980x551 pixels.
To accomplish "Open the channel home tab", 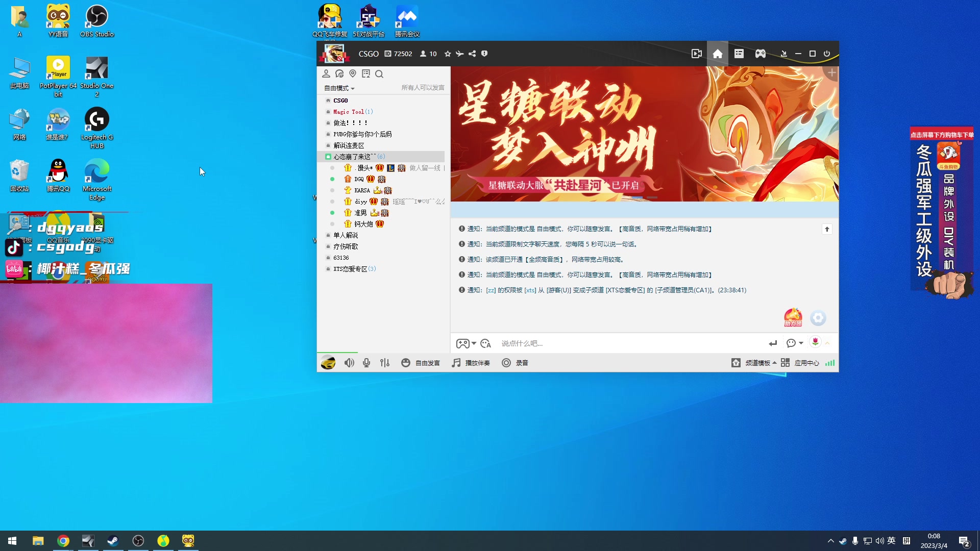I will click(x=717, y=54).
